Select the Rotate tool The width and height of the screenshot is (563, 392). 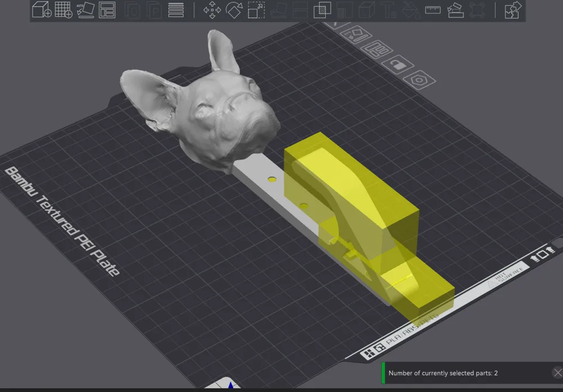tap(234, 10)
